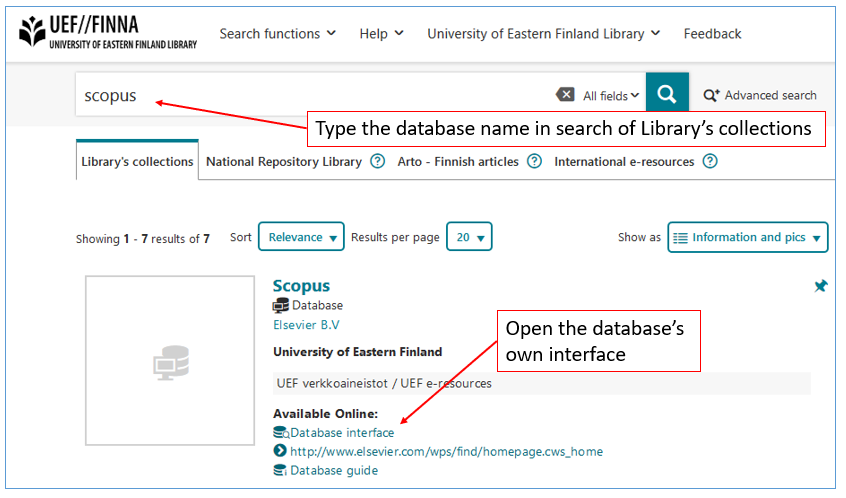The height and width of the screenshot is (498, 846).
Task: Click the icon before Database guide link
Action: [x=280, y=470]
